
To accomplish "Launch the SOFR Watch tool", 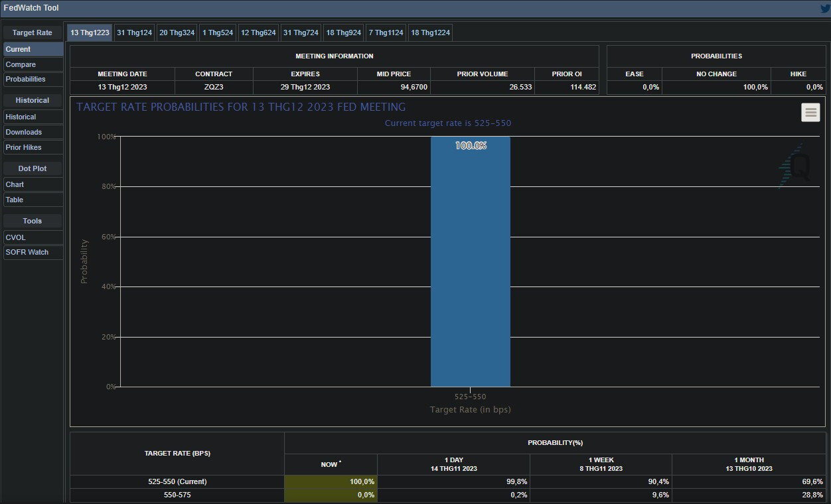I will 33,252.
